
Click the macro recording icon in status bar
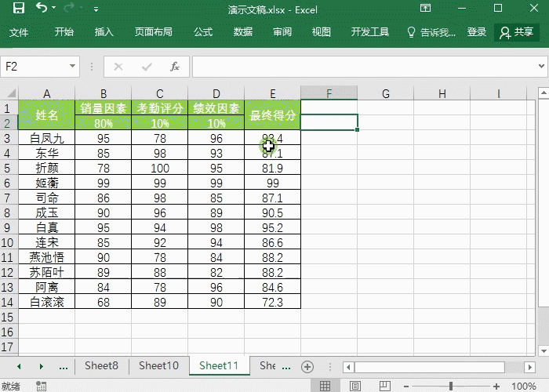coord(40,386)
